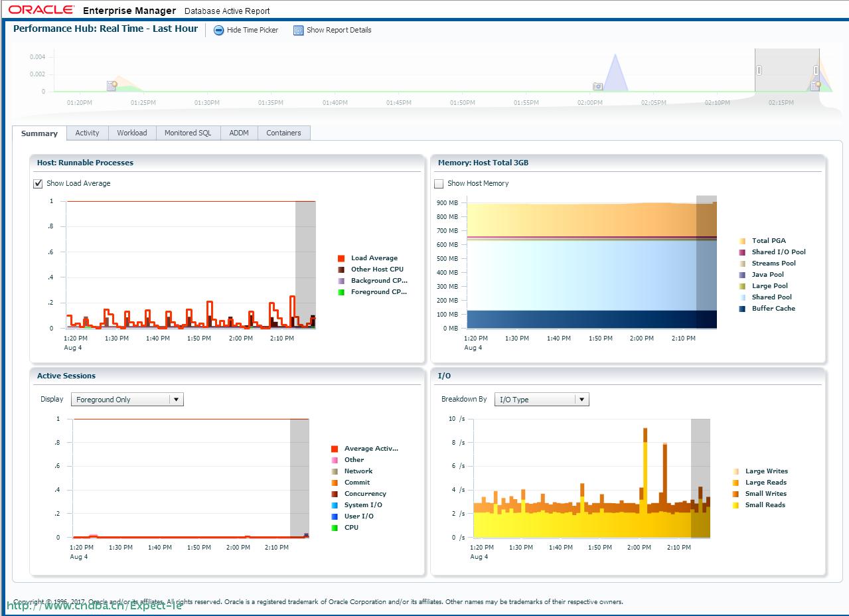Click the Total PGA legend swatch

click(x=742, y=241)
